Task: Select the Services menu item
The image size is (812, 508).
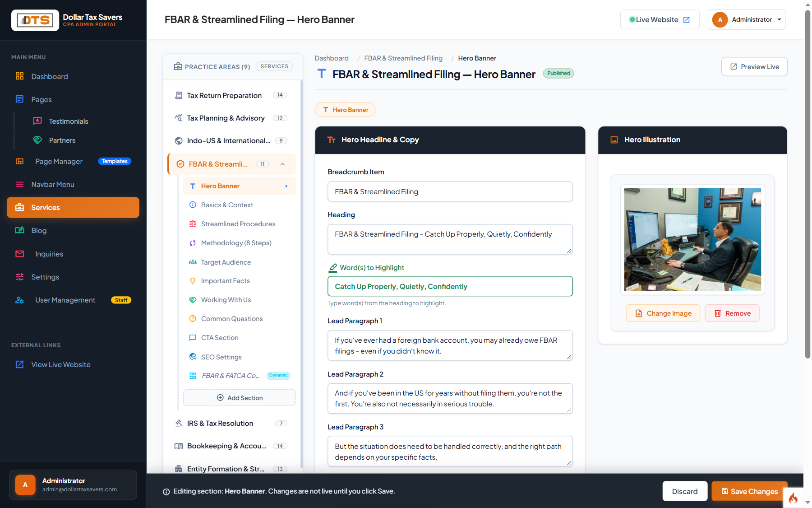Action: [x=73, y=207]
